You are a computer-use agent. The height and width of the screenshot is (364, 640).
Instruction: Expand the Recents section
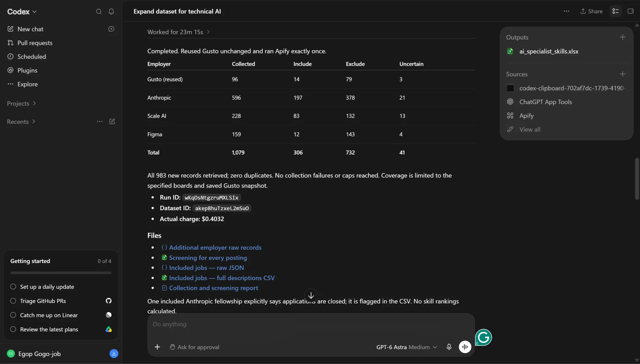coord(21,121)
